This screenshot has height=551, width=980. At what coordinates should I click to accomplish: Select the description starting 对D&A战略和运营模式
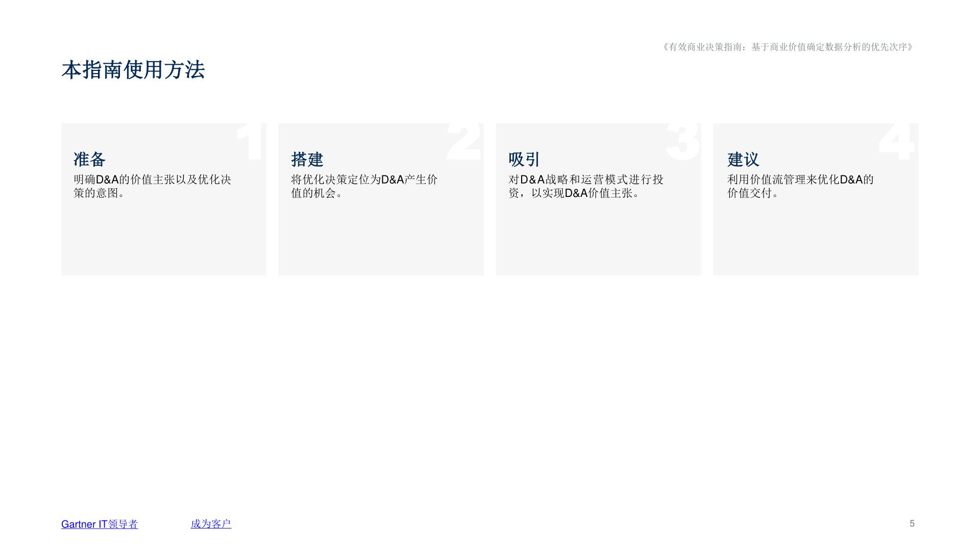[586, 186]
